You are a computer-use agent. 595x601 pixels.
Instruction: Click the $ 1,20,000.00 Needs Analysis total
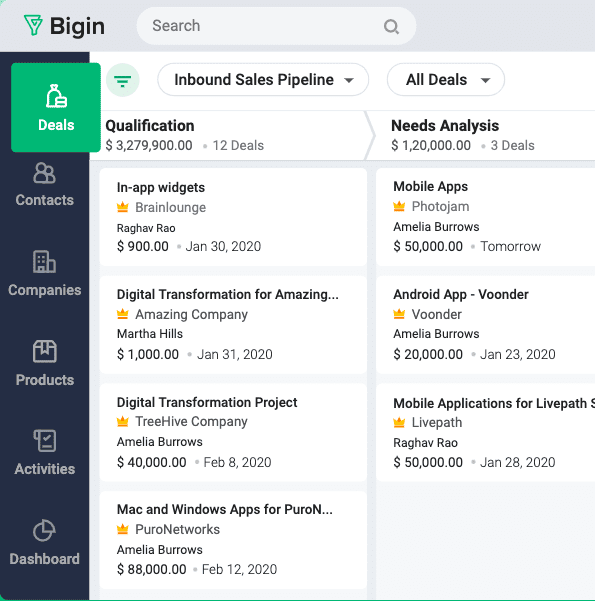(x=431, y=146)
